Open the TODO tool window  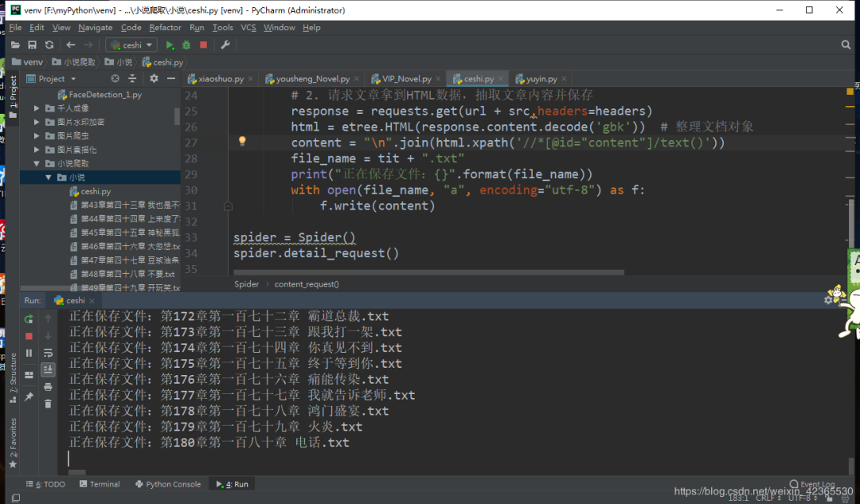click(45, 484)
